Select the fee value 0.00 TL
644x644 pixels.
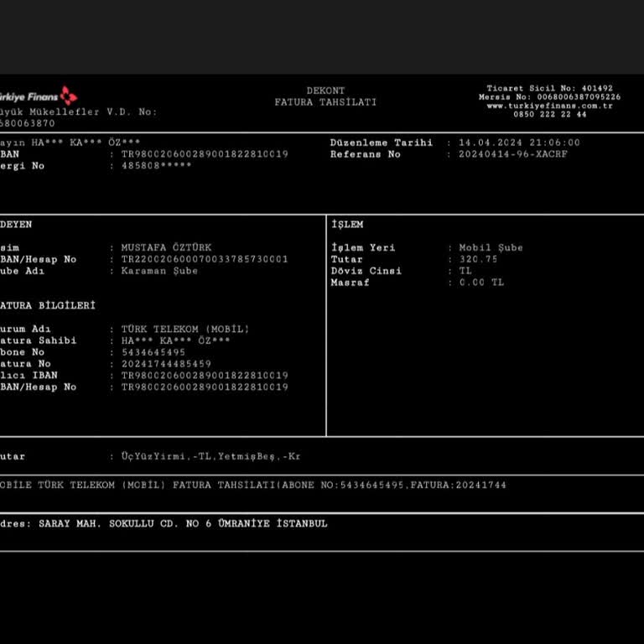click(x=481, y=282)
